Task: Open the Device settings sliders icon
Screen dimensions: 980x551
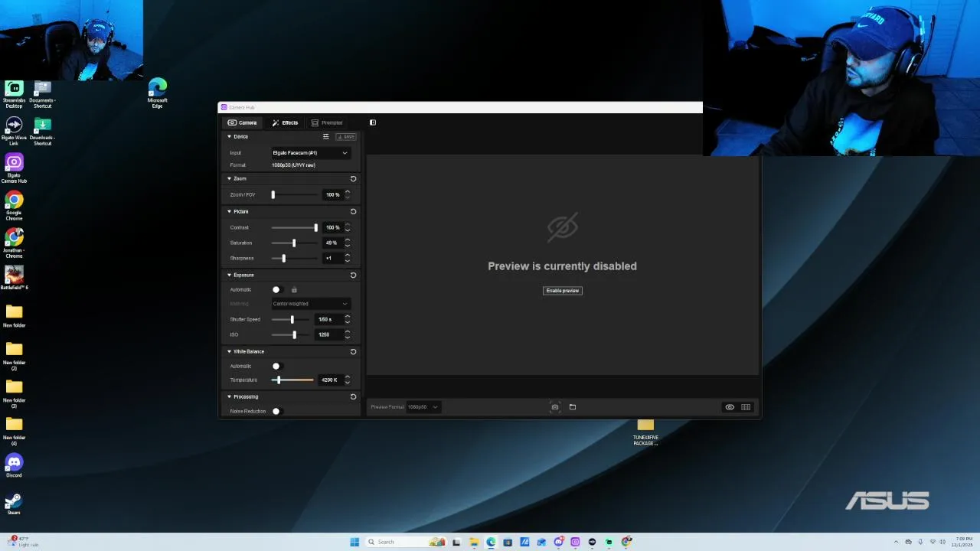Action: point(325,137)
